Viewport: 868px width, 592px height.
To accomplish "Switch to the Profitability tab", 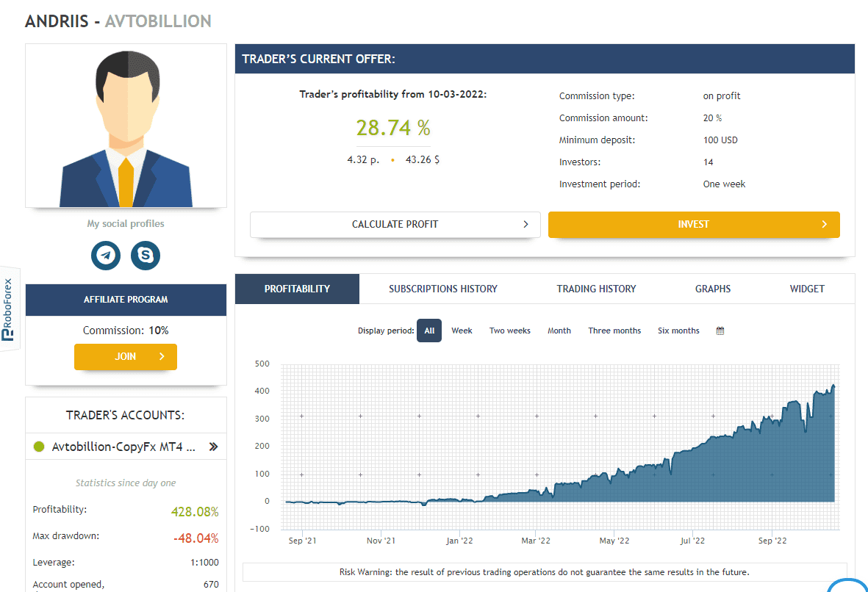I will 297,289.
